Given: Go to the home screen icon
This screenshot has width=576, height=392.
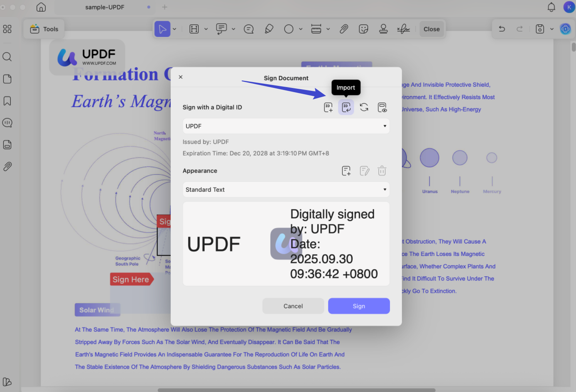Looking at the screenshot, I should pyautogui.click(x=41, y=7).
